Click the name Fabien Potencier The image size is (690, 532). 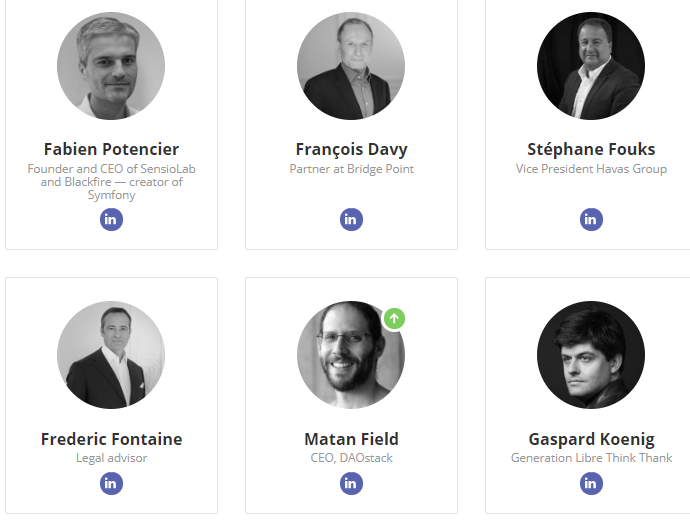pos(111,150)
